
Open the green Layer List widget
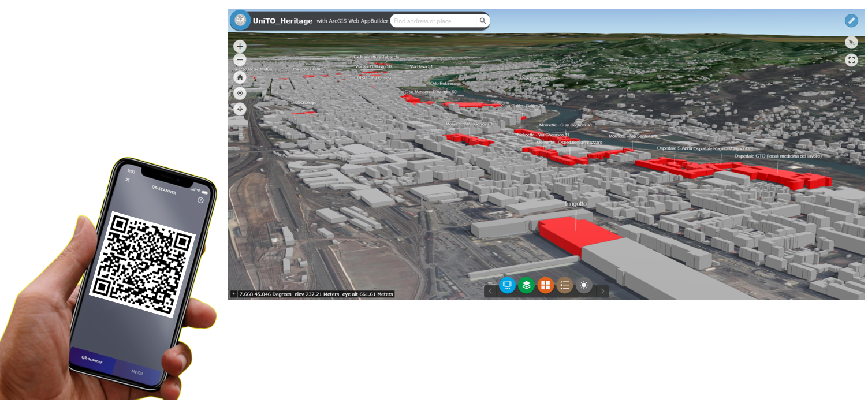[x=526, y=285]
